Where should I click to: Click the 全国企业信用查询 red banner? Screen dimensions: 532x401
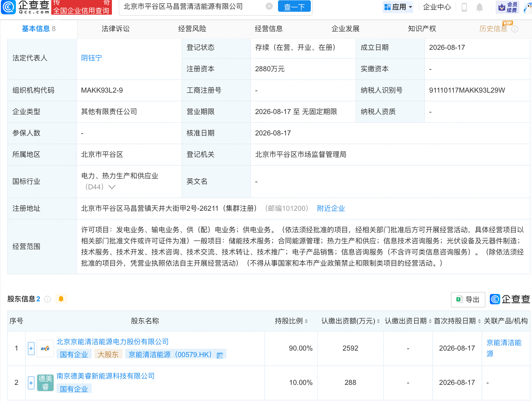(81, 7)
